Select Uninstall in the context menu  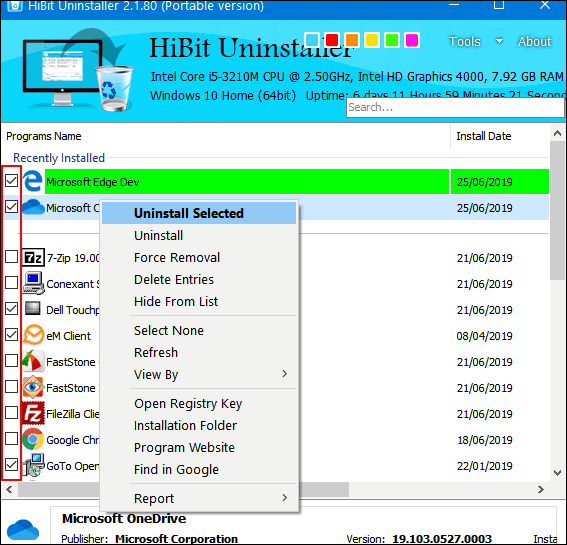(x=199, y=235)
